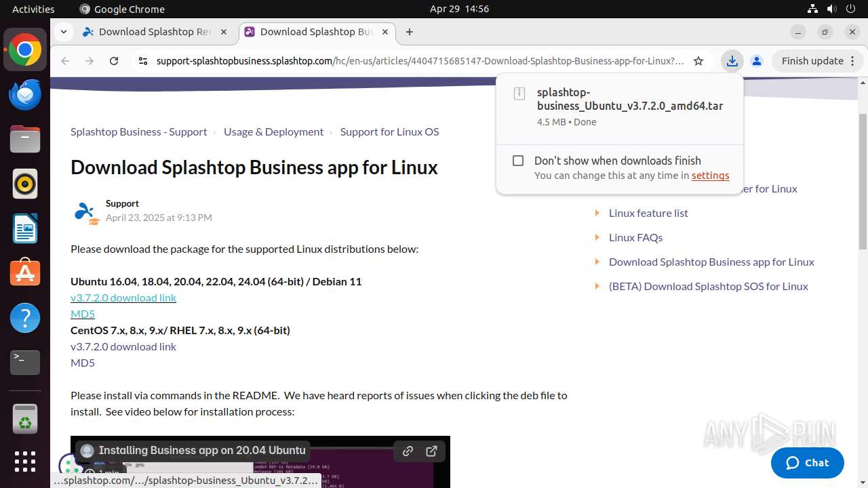The width and height of the screenshot is (868, 488).
Task: Open the Chrome downloads icon
Action: click(732, 61)
